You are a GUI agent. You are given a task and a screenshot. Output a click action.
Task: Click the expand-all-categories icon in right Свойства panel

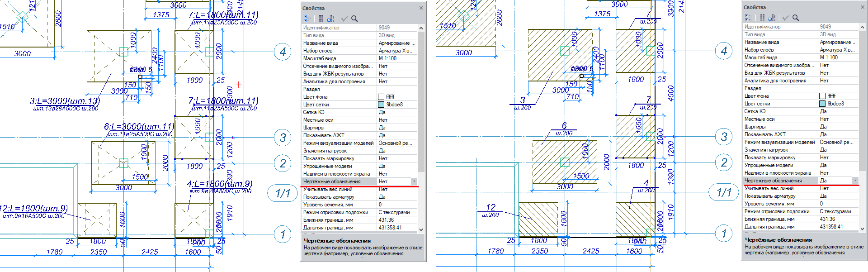point(749,18)
